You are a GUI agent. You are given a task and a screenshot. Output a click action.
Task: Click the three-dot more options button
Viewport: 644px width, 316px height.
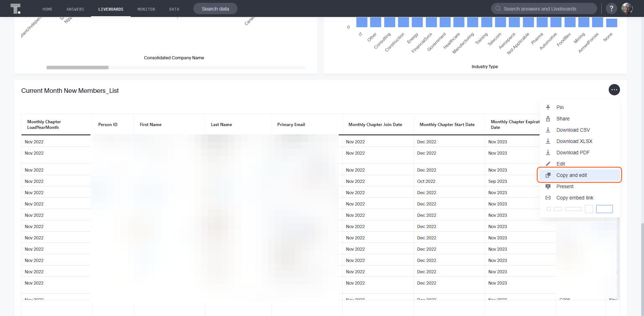[x=614, y=90]
